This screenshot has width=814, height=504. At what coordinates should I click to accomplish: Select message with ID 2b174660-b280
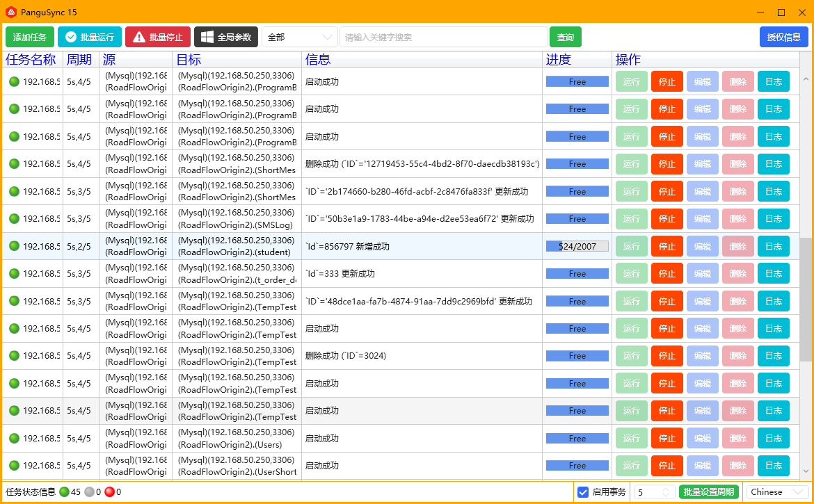click(416, 191)
